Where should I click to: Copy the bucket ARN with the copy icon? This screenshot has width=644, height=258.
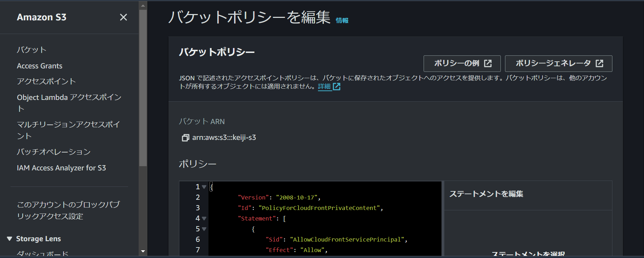click(185, 138)
